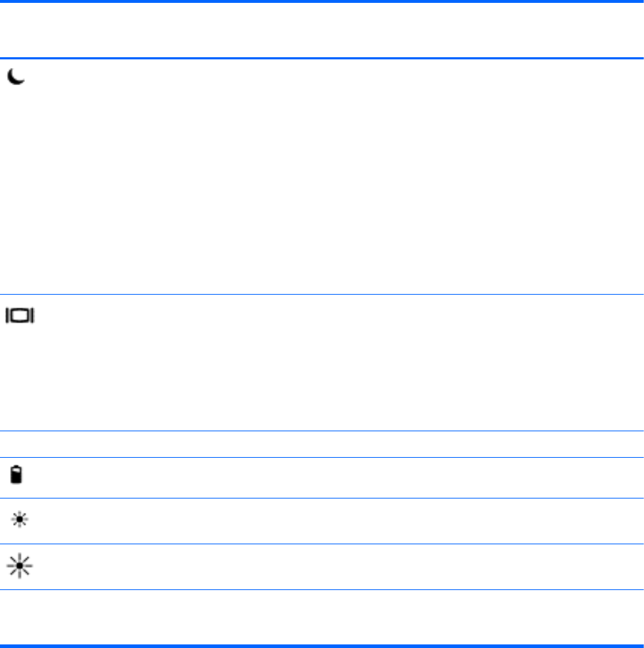Click the divider line above the display icon
The width and height of the screenshot is (644, 648).
[x=322, y=294]
